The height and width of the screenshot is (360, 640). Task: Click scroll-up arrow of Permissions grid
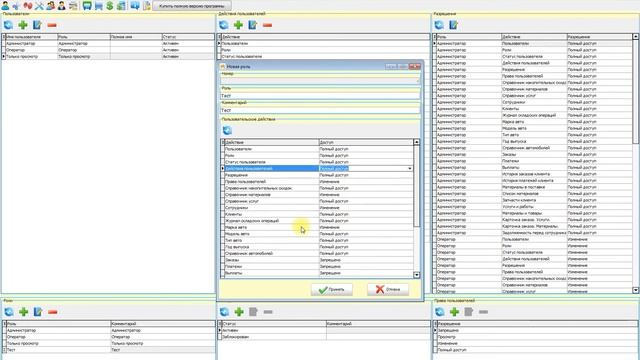(x=636, y=37)
